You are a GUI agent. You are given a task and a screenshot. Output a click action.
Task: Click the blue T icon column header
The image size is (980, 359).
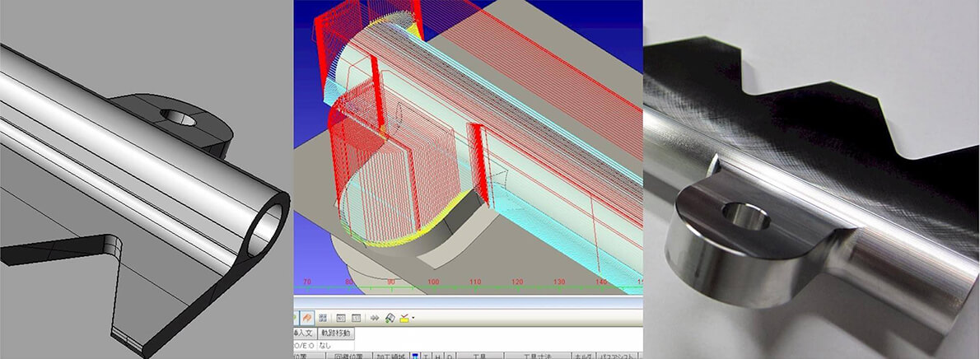(x=415, y=355)
